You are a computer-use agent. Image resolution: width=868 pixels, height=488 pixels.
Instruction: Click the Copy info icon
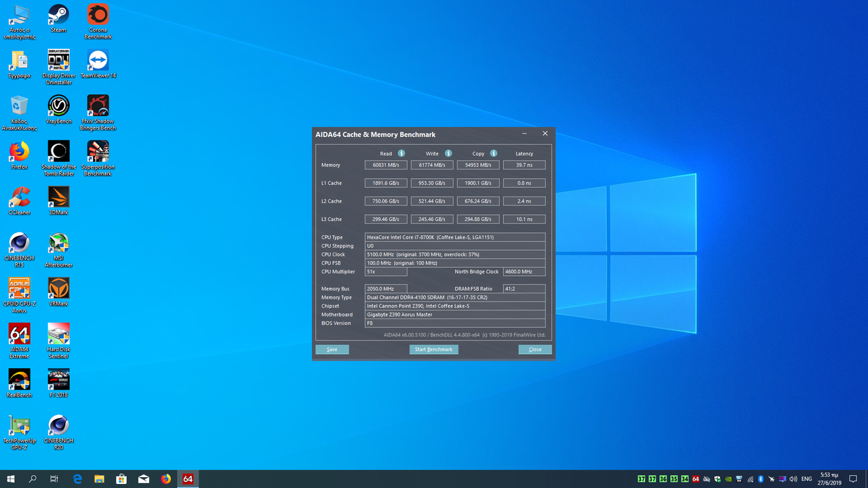tap(494, 153)
